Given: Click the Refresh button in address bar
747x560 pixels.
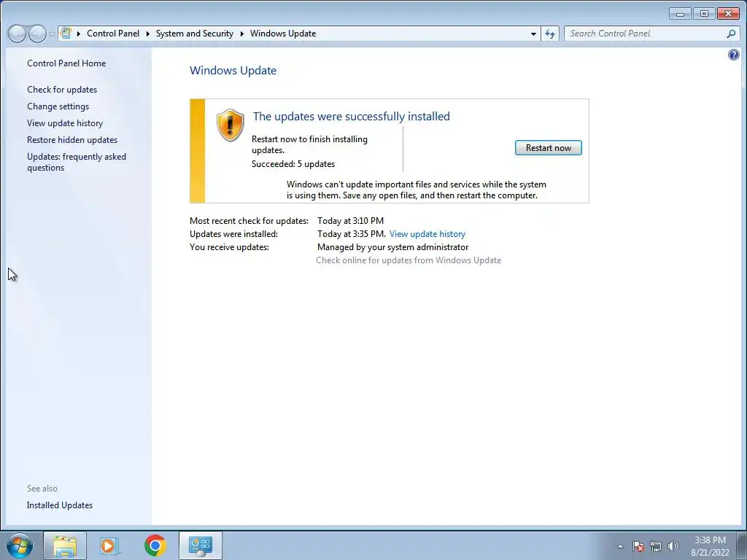Looking at the screenshot, I should click(550, 34).
